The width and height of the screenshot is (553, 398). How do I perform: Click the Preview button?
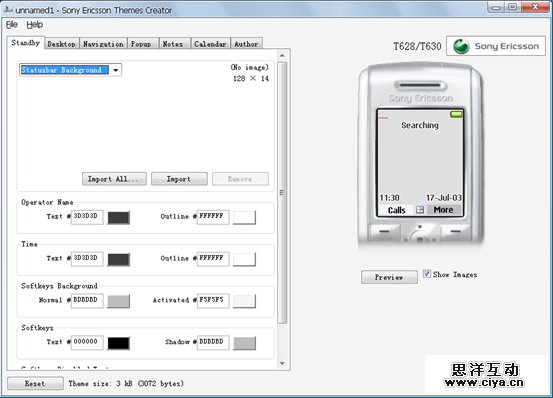pos(389,277)
